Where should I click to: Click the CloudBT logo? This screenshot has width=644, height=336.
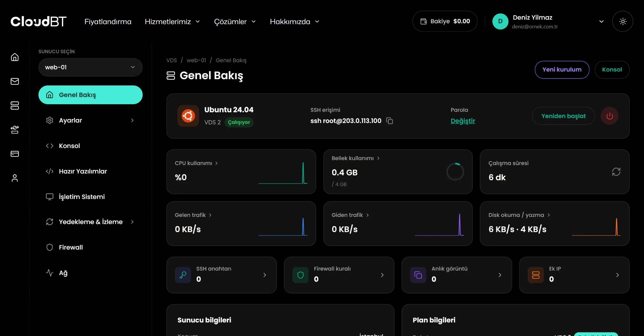[38, 21]
